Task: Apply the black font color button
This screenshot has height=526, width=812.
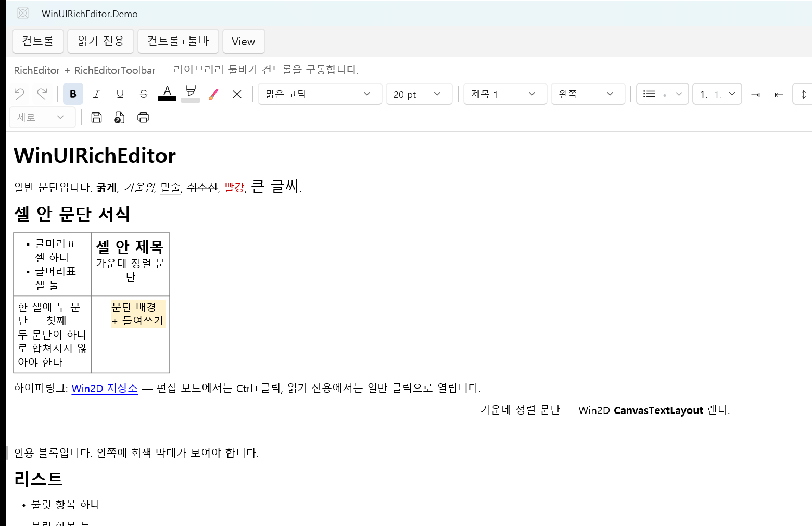Action: point(167,93)
